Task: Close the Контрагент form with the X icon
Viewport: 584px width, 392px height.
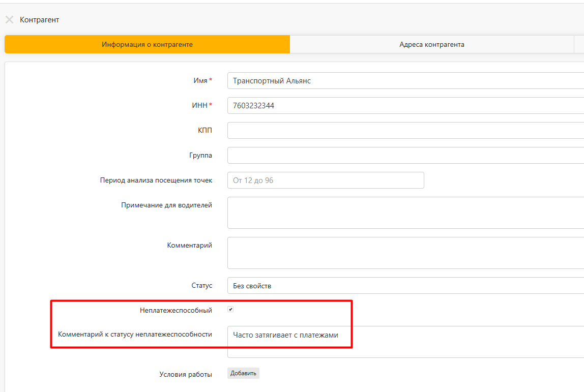Action: [x=9, y=20]
